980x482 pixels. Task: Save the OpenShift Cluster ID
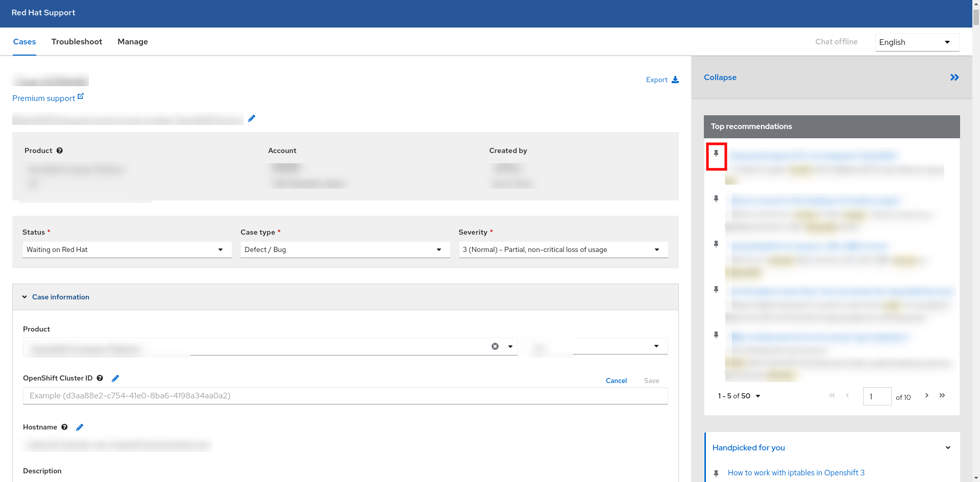pos(651,380)
